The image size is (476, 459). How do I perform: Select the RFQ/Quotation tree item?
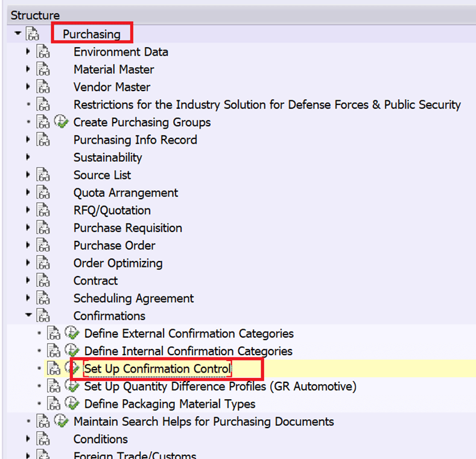[x=112, y=211]
